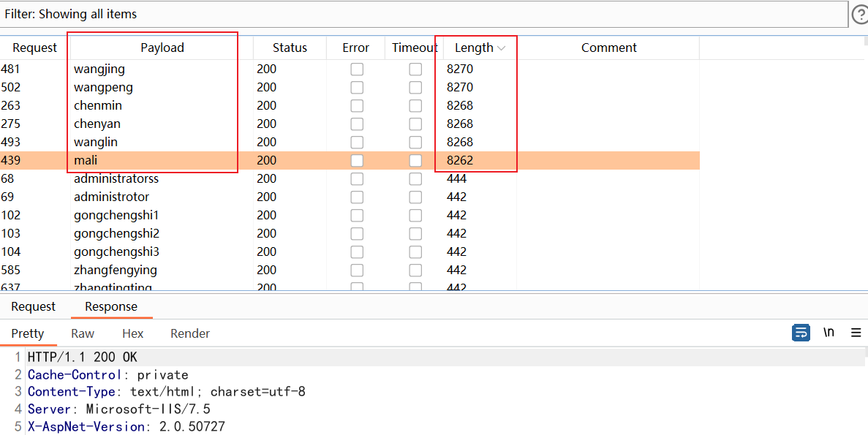This screenshot has width=868, height=435.
Task: Select the gongchengshi1 payload row
Action: [116, 216]
